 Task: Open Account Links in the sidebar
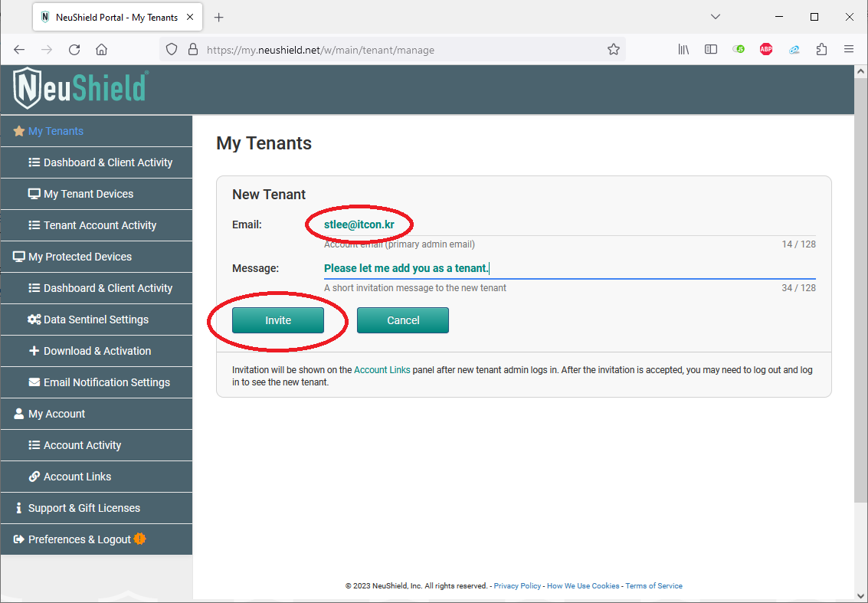coord(97,477)
